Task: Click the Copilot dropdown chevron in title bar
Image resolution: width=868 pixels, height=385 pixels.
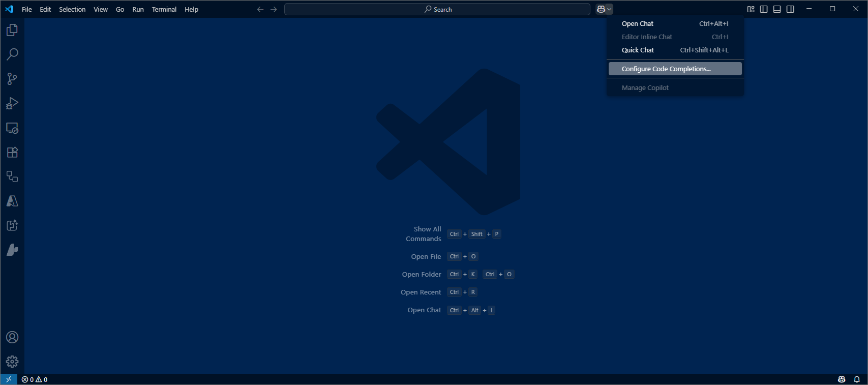Action: pos(609,9)
